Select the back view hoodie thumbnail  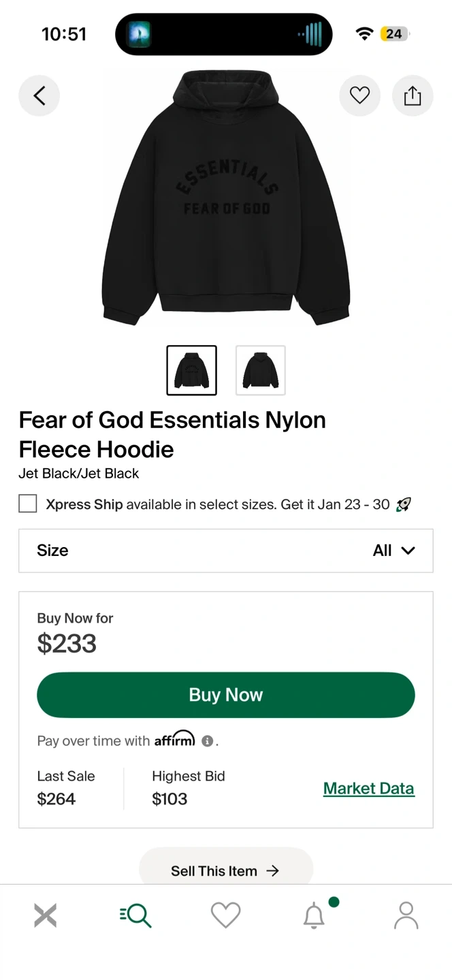[x=260, y=370]
